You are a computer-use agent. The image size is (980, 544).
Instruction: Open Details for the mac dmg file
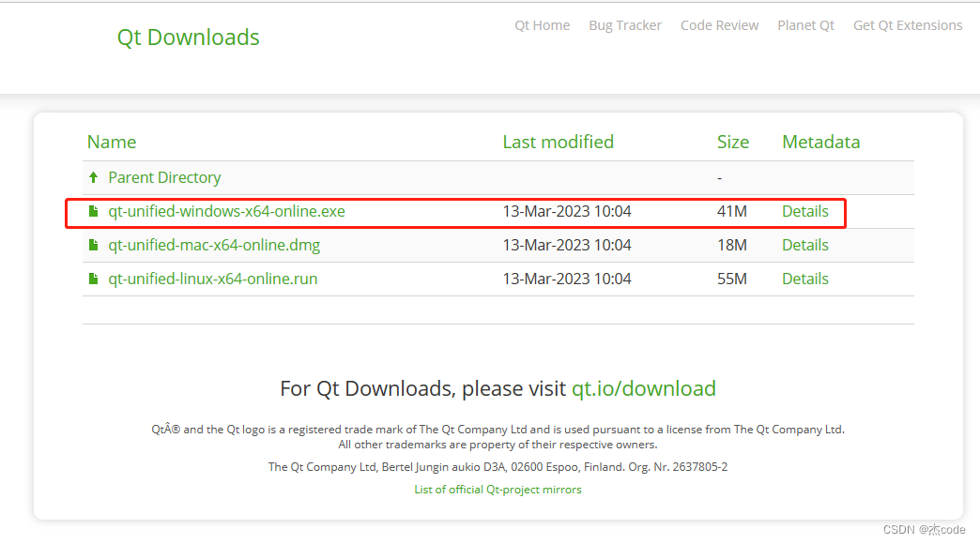[x=805, y=245]
